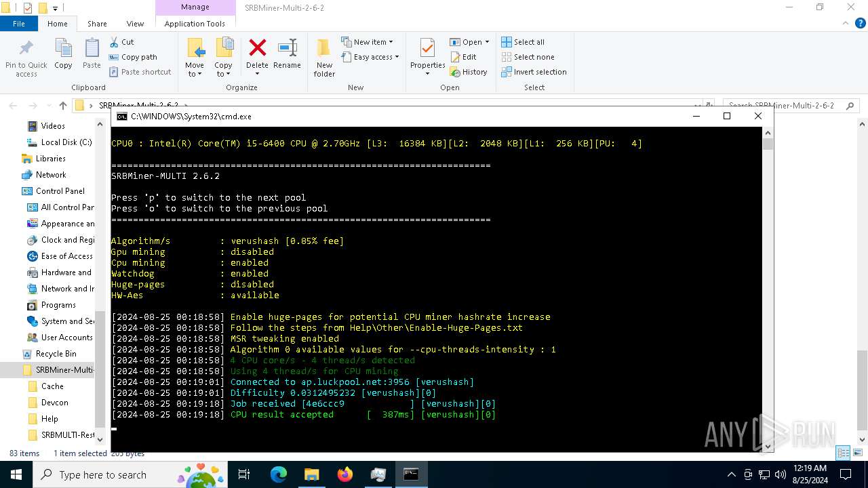Open the New item dropdown
Viewport: 868px width, 488px height.
367,42
